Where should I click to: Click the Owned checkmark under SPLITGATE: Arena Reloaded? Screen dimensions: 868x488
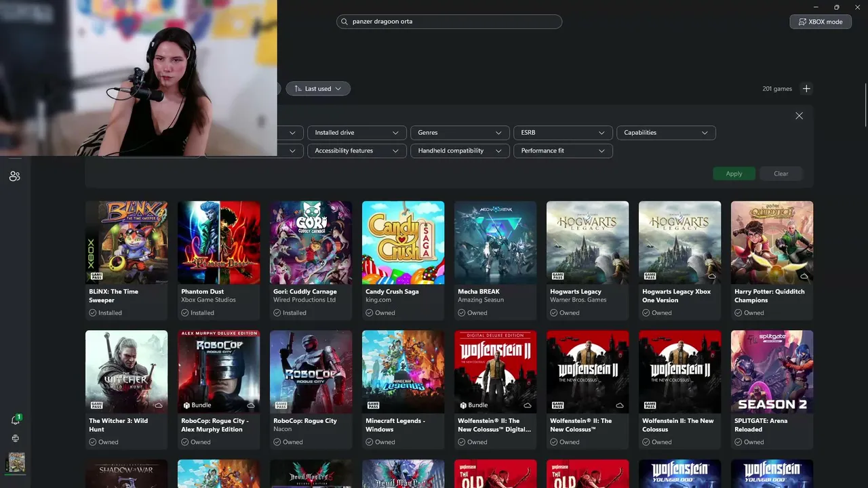738,442
